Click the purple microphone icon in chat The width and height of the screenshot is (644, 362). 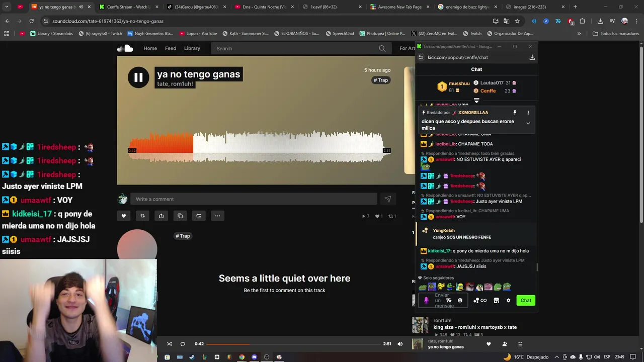[426, 300]
